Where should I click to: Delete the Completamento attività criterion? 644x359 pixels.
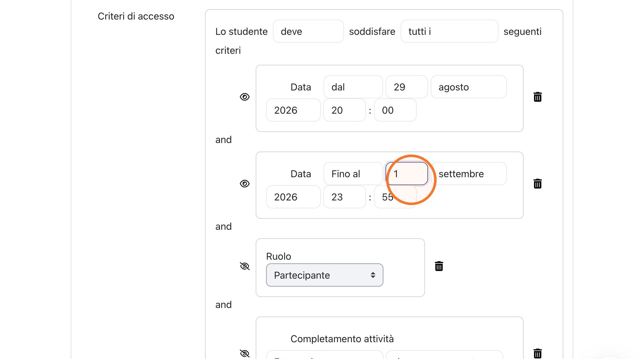(x=537, y=354)
